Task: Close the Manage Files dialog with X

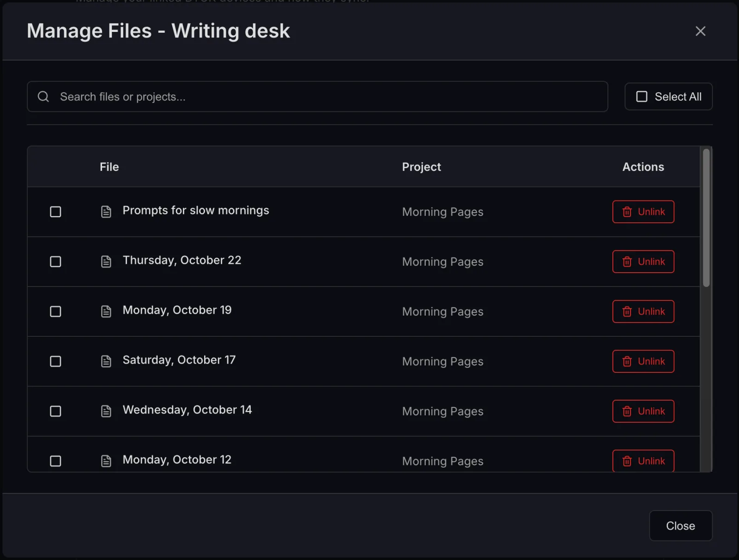Action: 700,31
